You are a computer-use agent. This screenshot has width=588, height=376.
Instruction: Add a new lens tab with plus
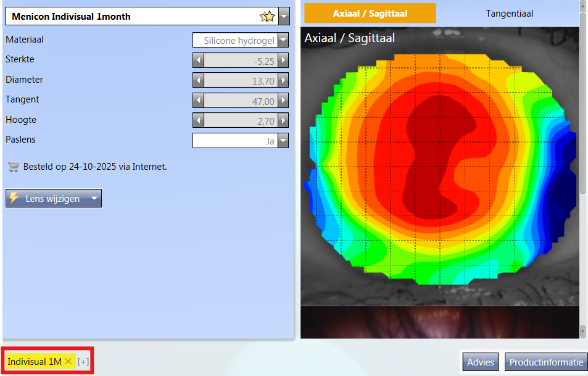(x=83, y=362)
